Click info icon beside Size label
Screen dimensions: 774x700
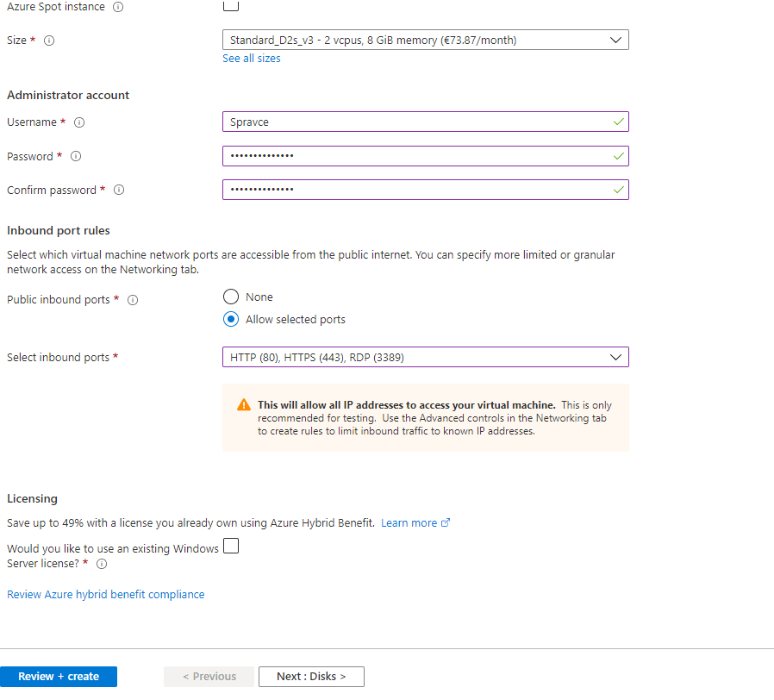pos(49,41)
